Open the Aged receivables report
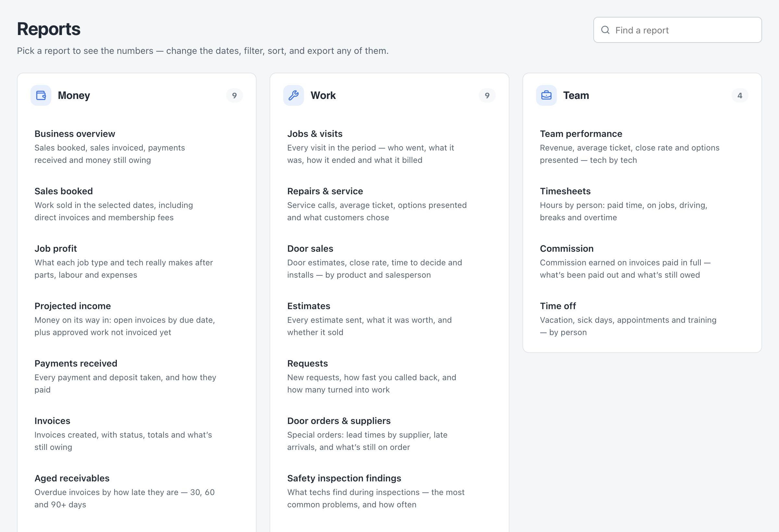Viewport: 779px width, 532px height. (x=137, y=491)
